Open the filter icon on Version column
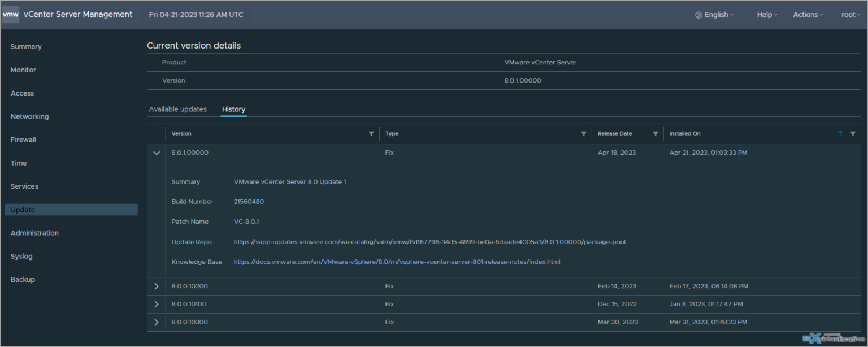The height and width of the screenshot is (347, 868). (x=371, y=133)
